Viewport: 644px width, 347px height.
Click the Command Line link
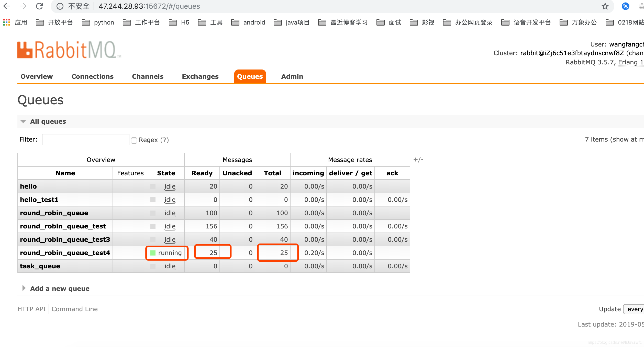coord(74,309)
